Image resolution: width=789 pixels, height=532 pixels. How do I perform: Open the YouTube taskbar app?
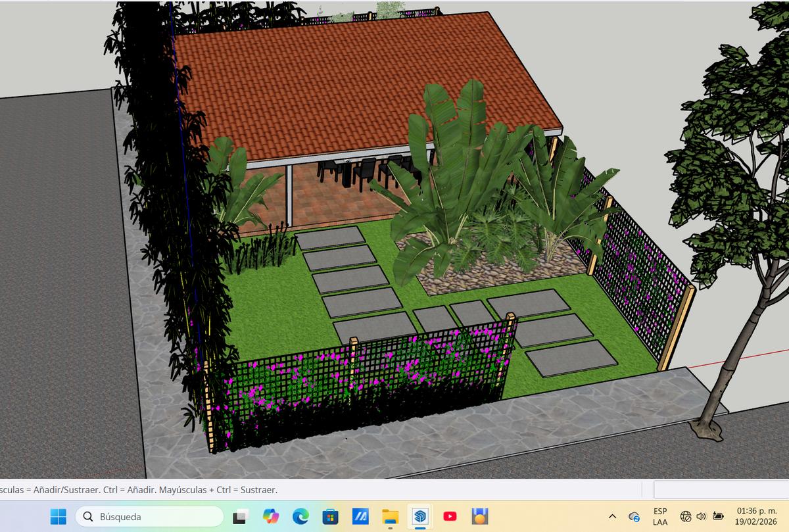click(450, 517)
